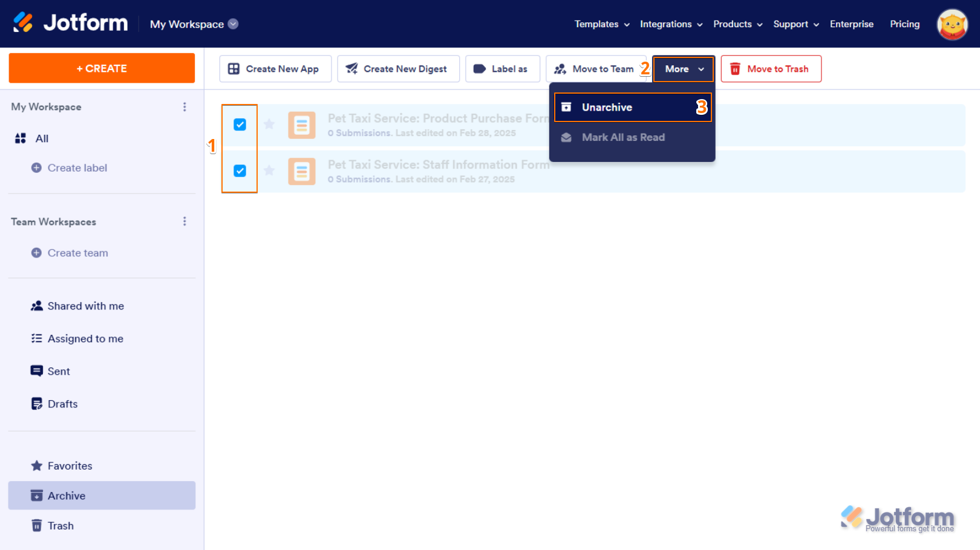The image size is (980, 550).
Task: Open the Support dropdown menu
Action: [x=796, y=24]
